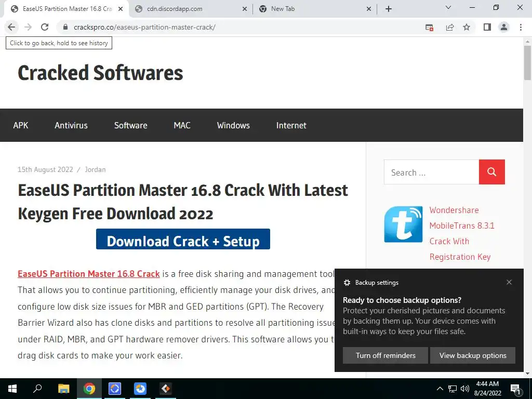Viewport: 532px width, 399px height.
Task: Click the author link Jordan
Action: pos(95,169)
